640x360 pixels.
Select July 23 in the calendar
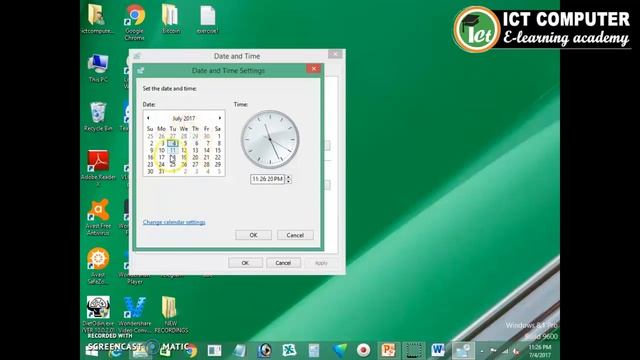tap(150, 164)
